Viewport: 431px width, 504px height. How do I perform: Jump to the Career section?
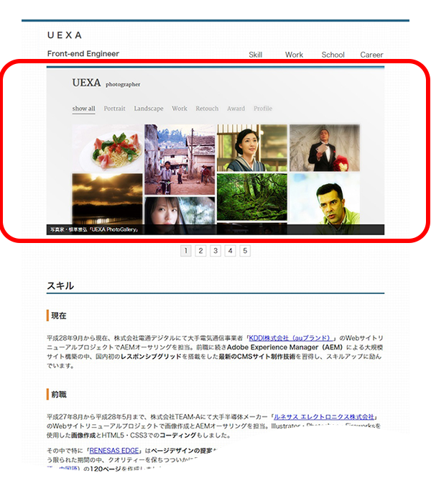(x=371, y=55)
